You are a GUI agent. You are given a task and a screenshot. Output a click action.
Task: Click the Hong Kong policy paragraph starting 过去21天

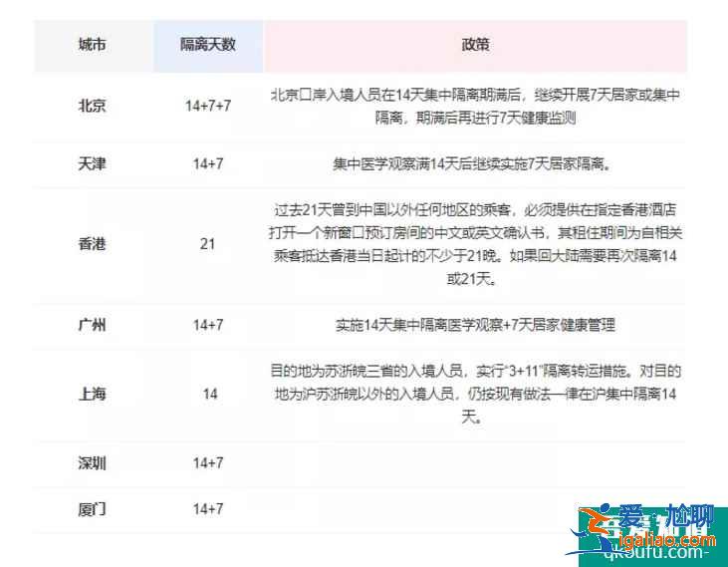pyautogui.click(x=475, y=244)
